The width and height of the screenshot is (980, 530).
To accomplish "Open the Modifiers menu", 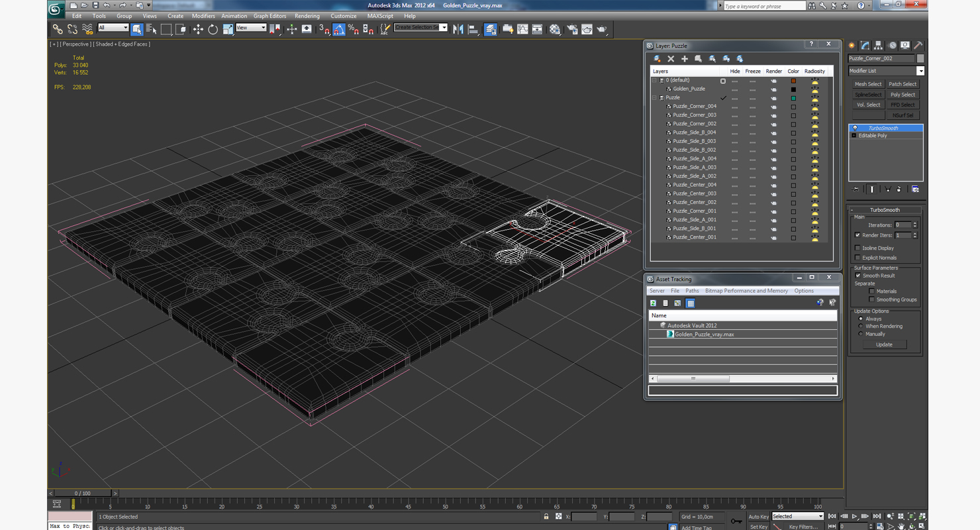I will click(x=203, y=16).
